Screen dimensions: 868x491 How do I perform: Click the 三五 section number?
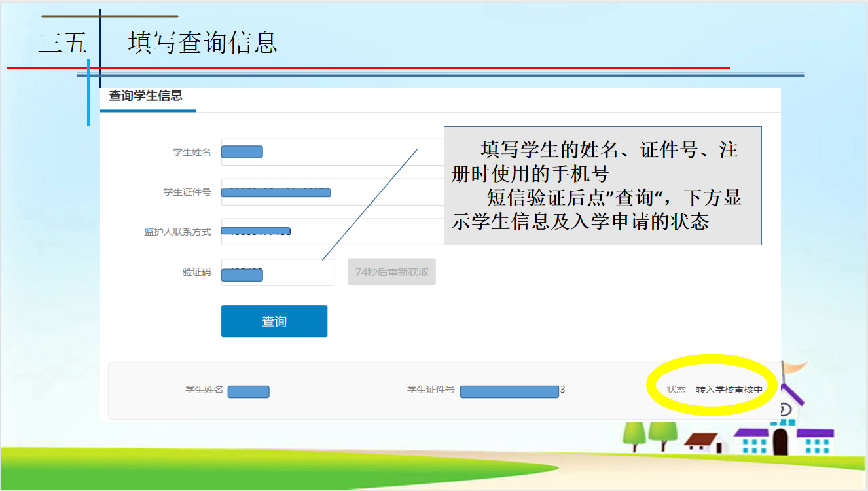click(62, 43)
